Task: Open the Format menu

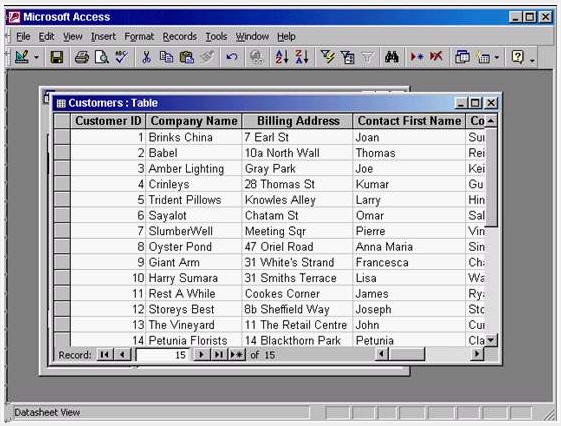Action: pos(139,36)
